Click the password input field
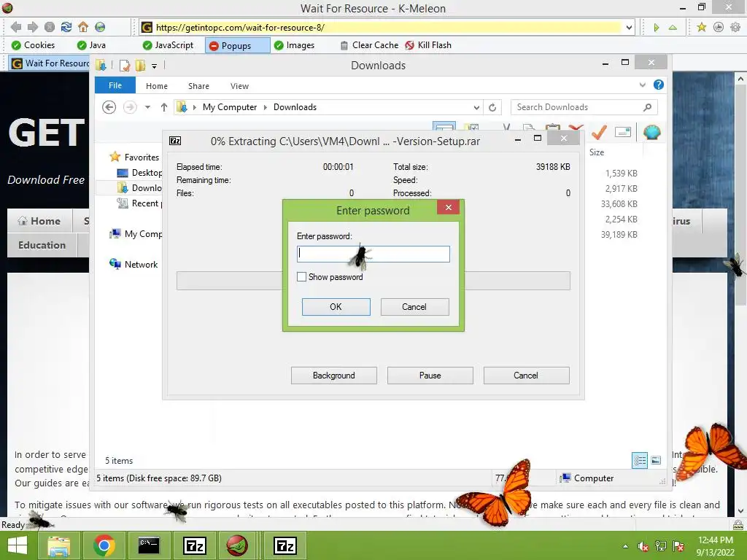 [x=373, y=254]
